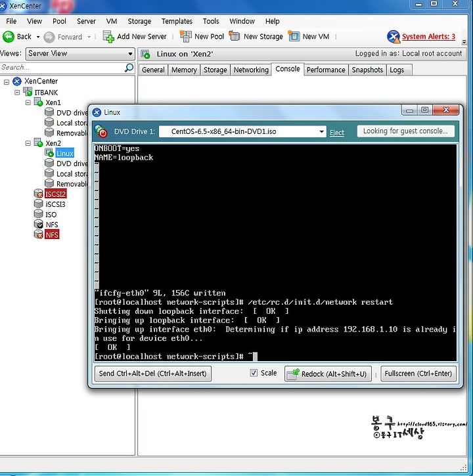Click the New Storage toolbar icon
The image size is (473, 476).
point(235,36)
